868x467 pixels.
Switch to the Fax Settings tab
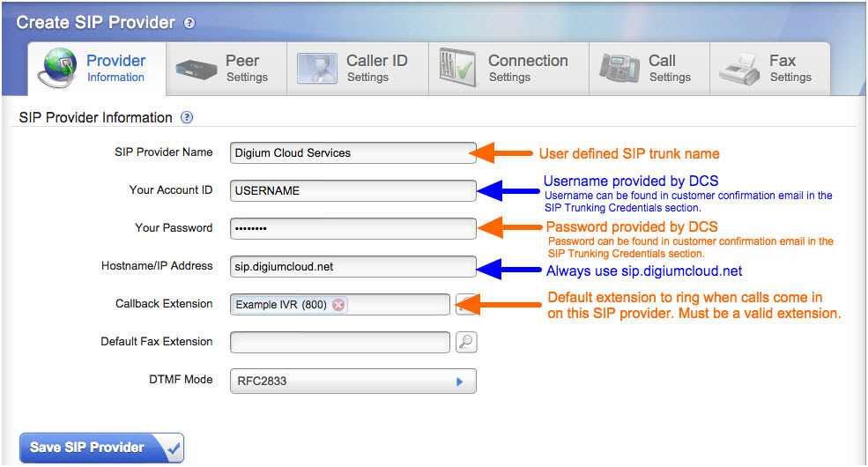(x=770, y=69)
